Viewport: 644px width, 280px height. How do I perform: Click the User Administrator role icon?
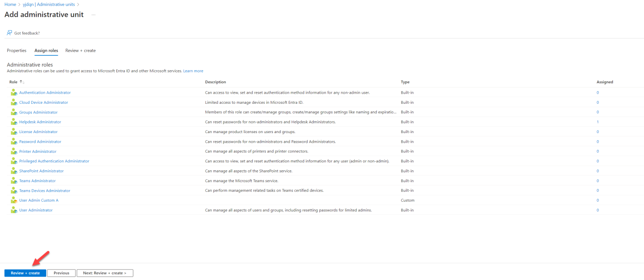[13, 210]
